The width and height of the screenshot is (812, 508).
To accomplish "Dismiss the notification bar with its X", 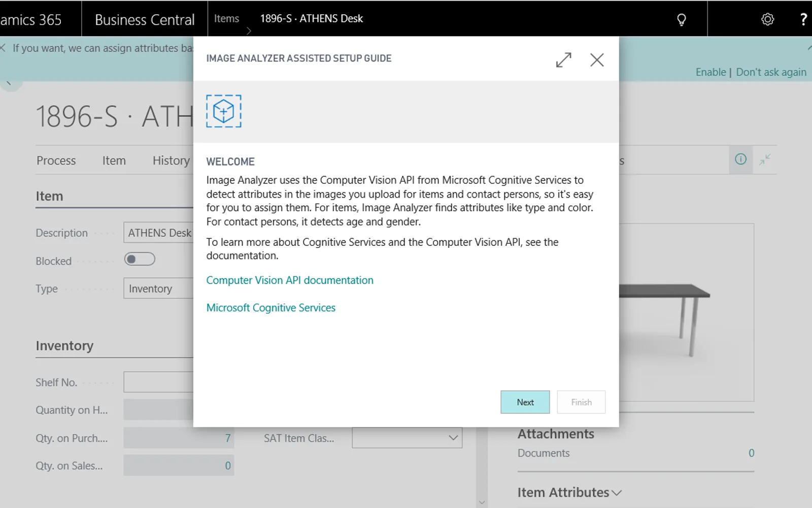I will click(3, 48).
